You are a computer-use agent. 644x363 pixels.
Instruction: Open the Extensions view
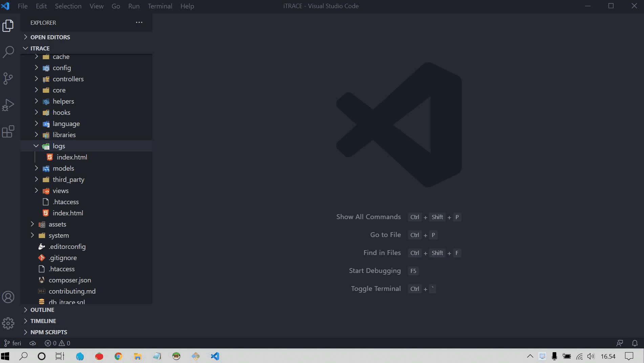[8, 131]
